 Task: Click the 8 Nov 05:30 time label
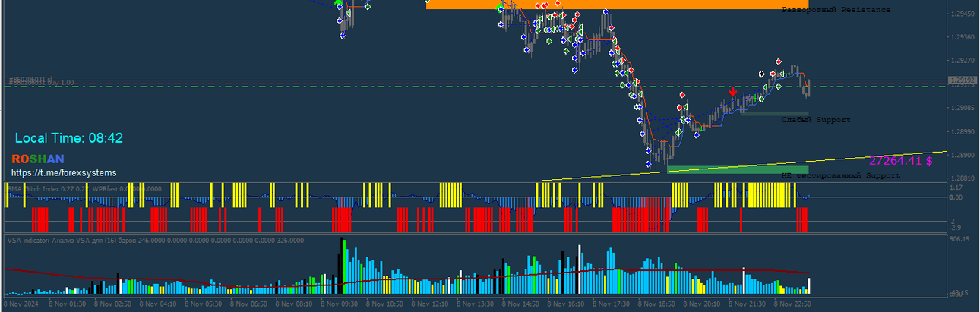tap(203, 304)
